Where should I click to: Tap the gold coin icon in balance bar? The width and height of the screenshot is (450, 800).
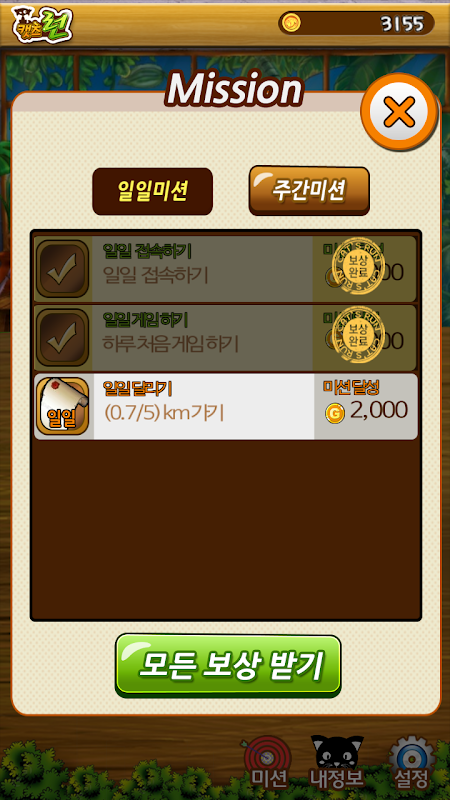[292, 23]
